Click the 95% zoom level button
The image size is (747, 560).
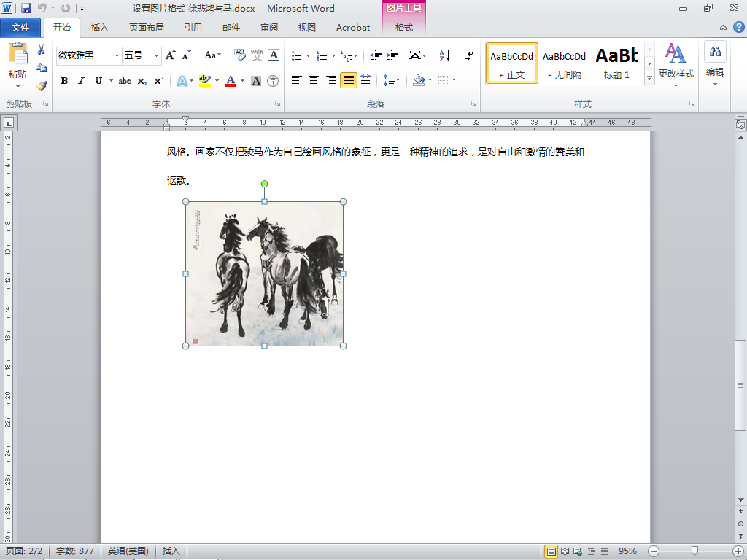(x=627, y=551)
